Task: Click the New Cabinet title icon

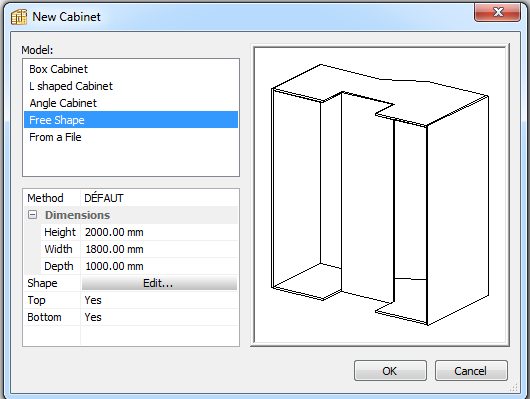Action: pyautogui.click(x=19, y=17)
